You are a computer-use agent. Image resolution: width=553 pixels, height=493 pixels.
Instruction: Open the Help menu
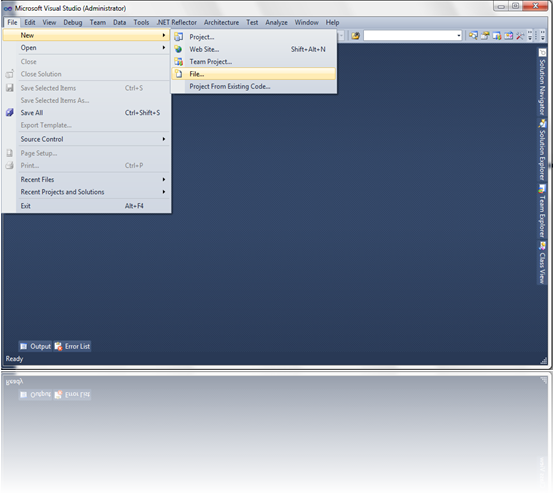point(332,22)
